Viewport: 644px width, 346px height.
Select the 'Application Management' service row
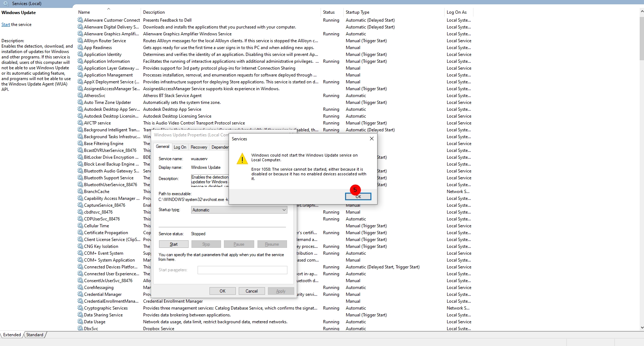[x=275, y=75]
